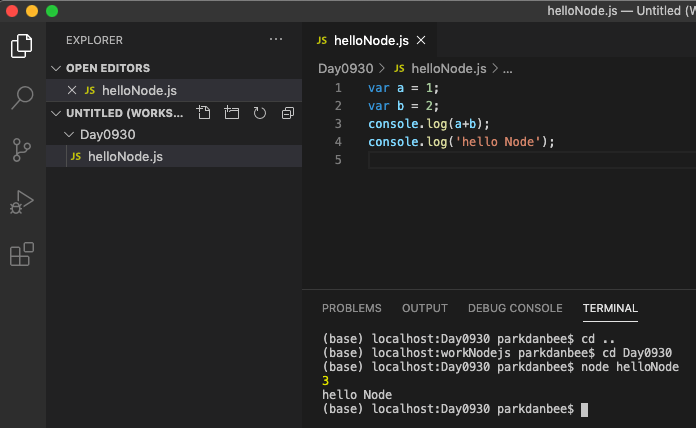Click empty line 5 in editor

tap(532, 159)
